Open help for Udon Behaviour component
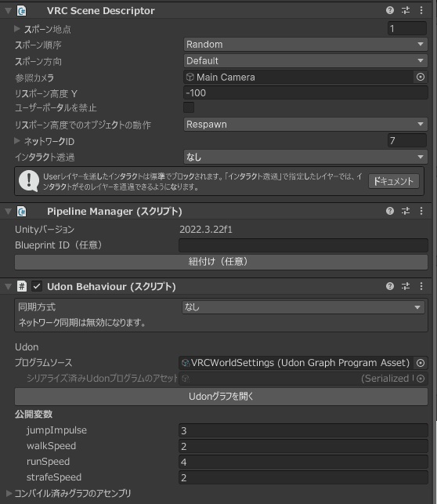The height and width of the screenshot is (504, 437). (390, 286)
